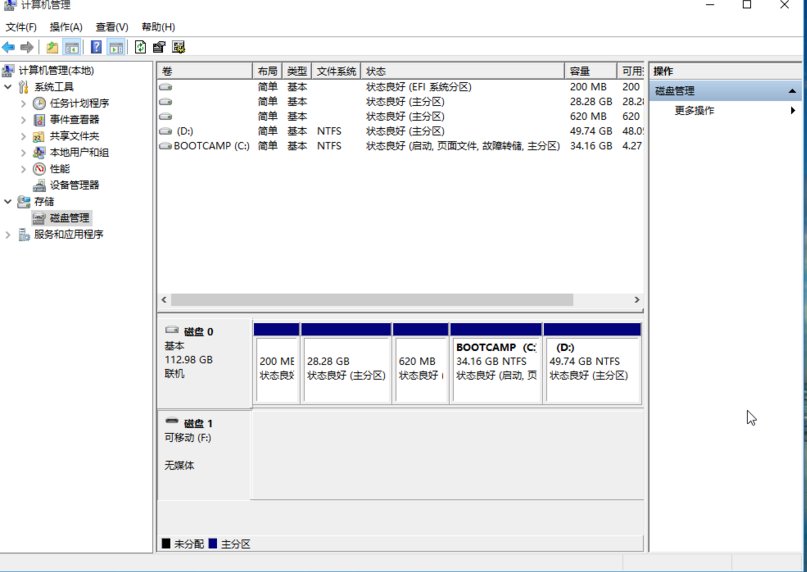Select the 28.28 GB partition block

point(346,363)
